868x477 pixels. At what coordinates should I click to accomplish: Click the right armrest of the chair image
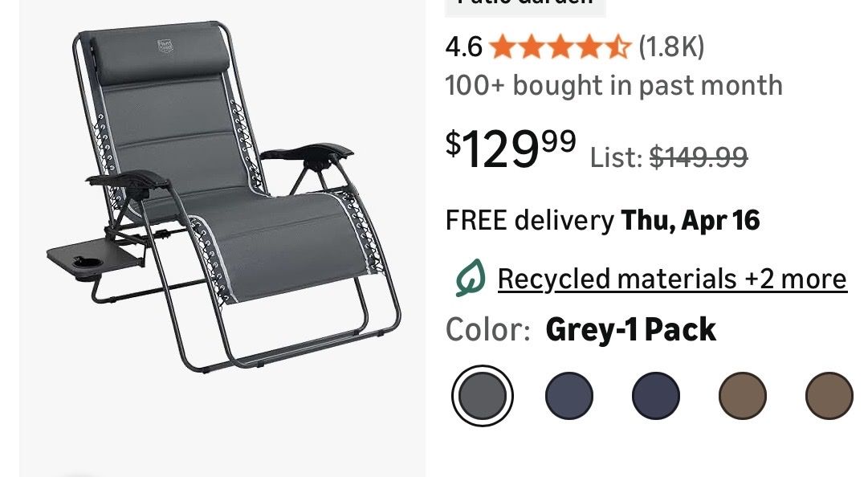pos(308,153)
